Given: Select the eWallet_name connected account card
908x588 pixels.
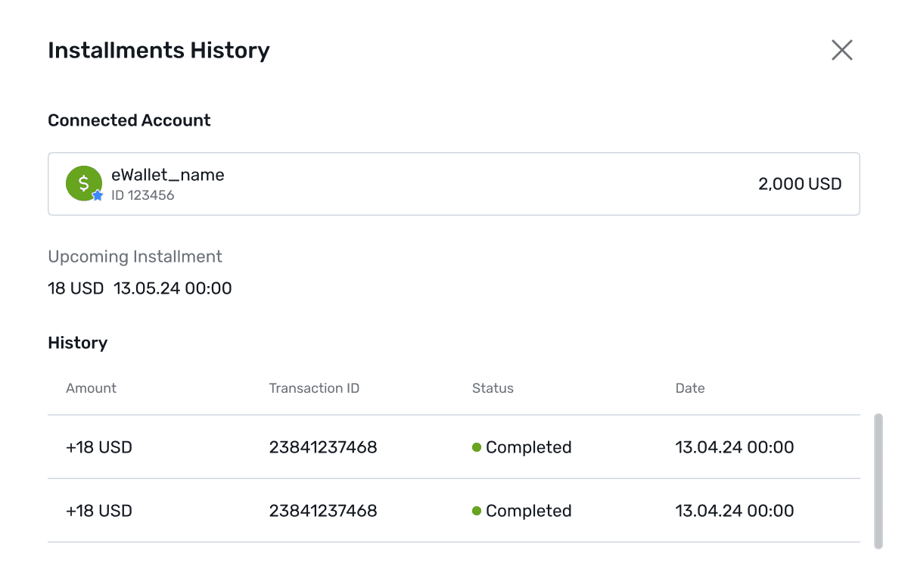Looking at the screenshot, I should pyautogui.click(x=454, y=184).
